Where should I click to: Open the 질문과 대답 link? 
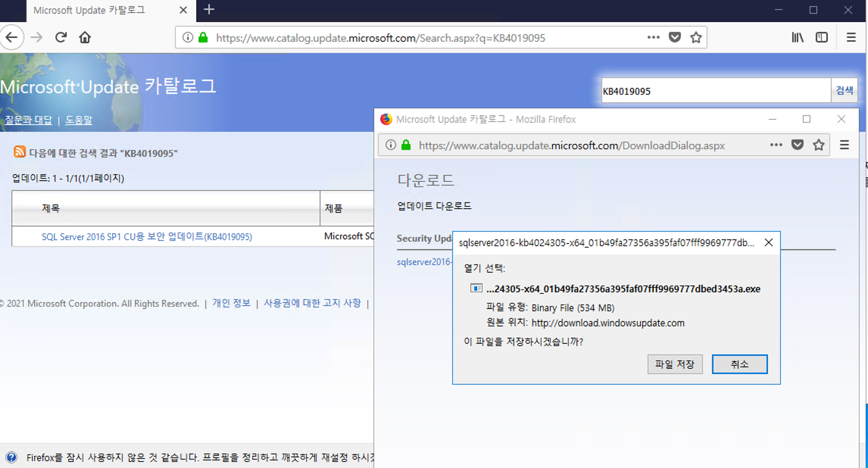pyautogui.click(x=28, y=120)
